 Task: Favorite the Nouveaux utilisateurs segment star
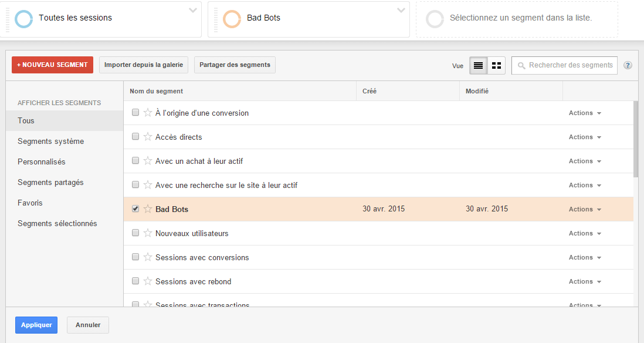(148, 233)
